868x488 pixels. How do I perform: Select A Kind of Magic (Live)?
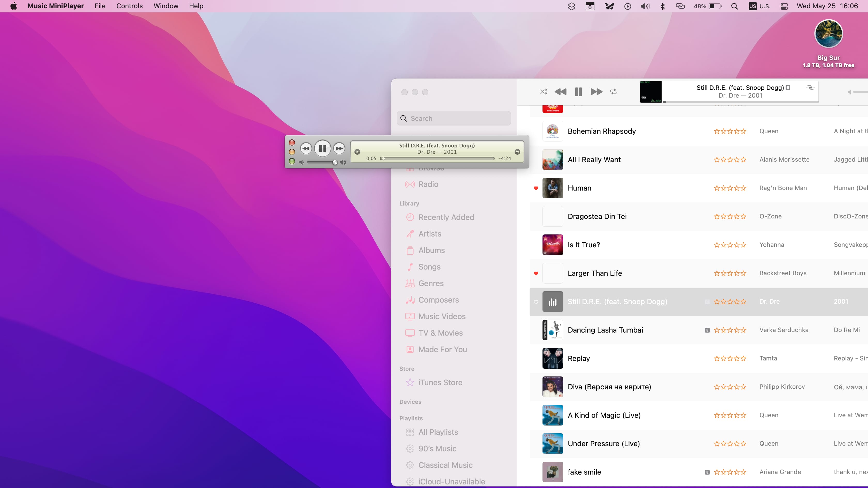(604, 415)
